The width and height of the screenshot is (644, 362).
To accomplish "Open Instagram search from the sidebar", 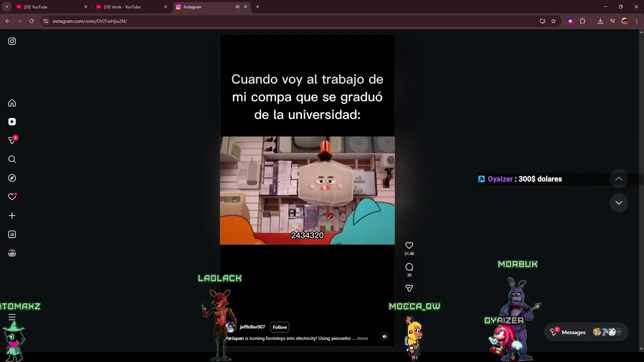I will 12,159.
